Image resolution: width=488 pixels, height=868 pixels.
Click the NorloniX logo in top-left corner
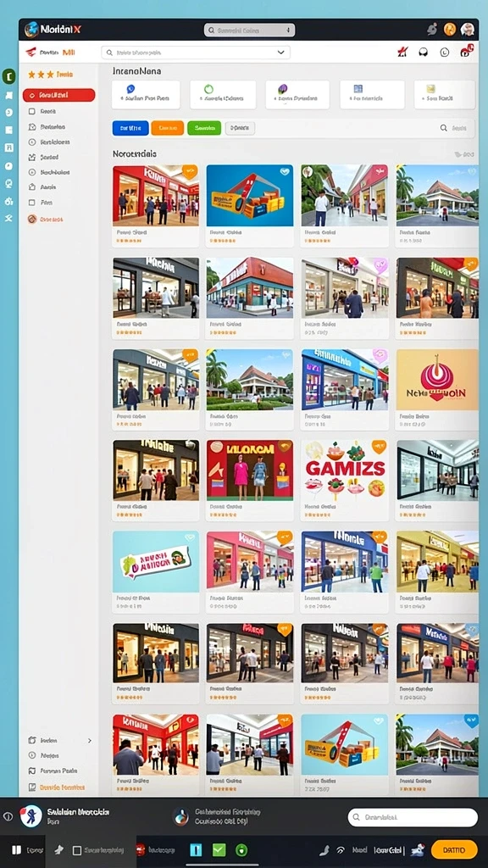click(53, 30)
